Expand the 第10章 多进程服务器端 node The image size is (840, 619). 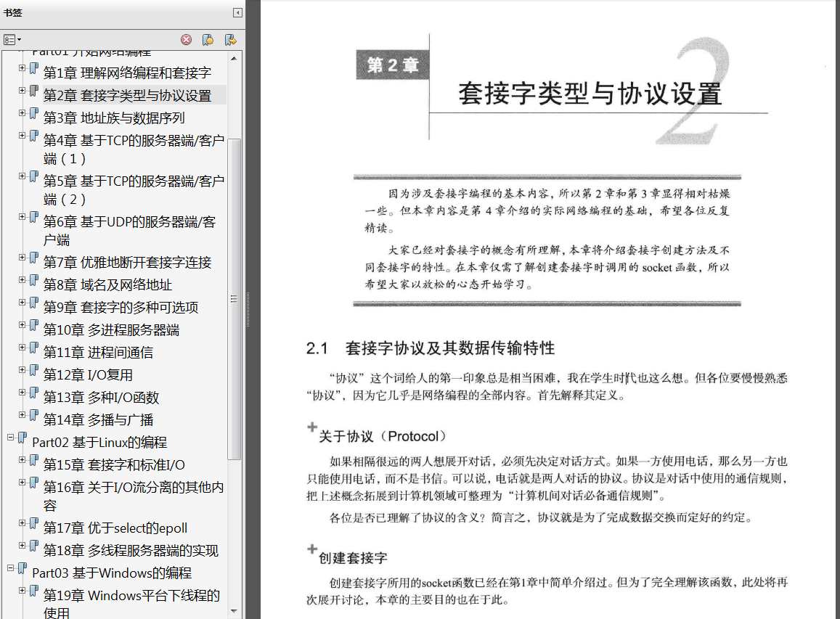point(22,325)
